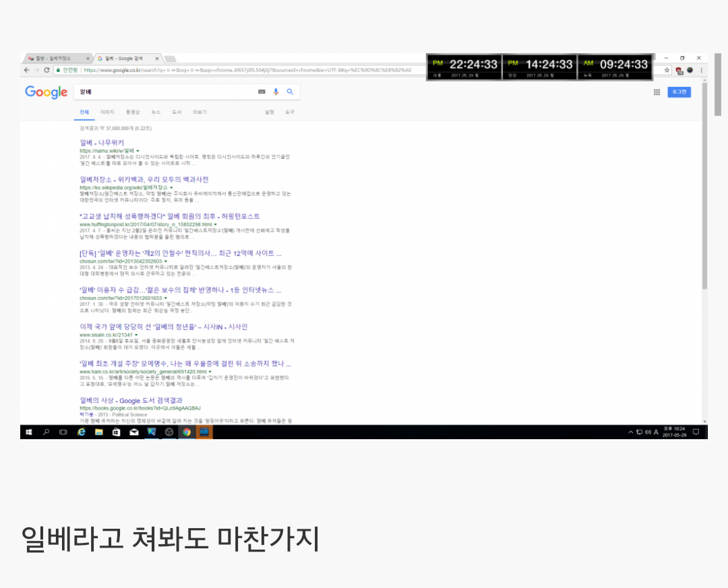Click the network icon in system tray
The width and height of the screenshot is (728, 588).
pyautogui.click(x=639, y=432)
